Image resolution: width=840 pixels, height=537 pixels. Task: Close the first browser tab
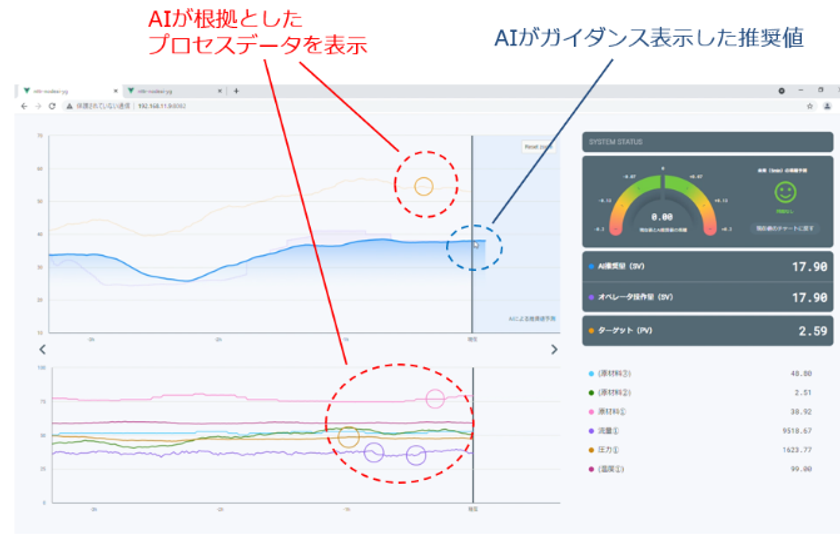coord(115,91)
